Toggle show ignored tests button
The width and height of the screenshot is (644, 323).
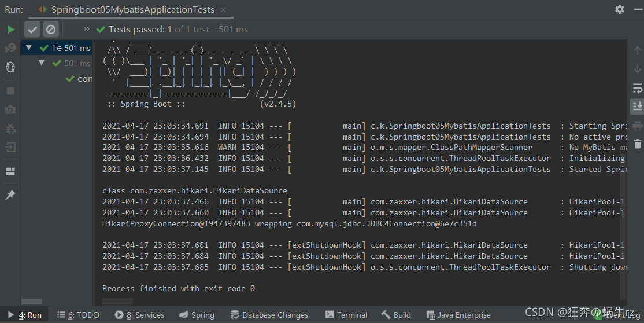(51, 29)
